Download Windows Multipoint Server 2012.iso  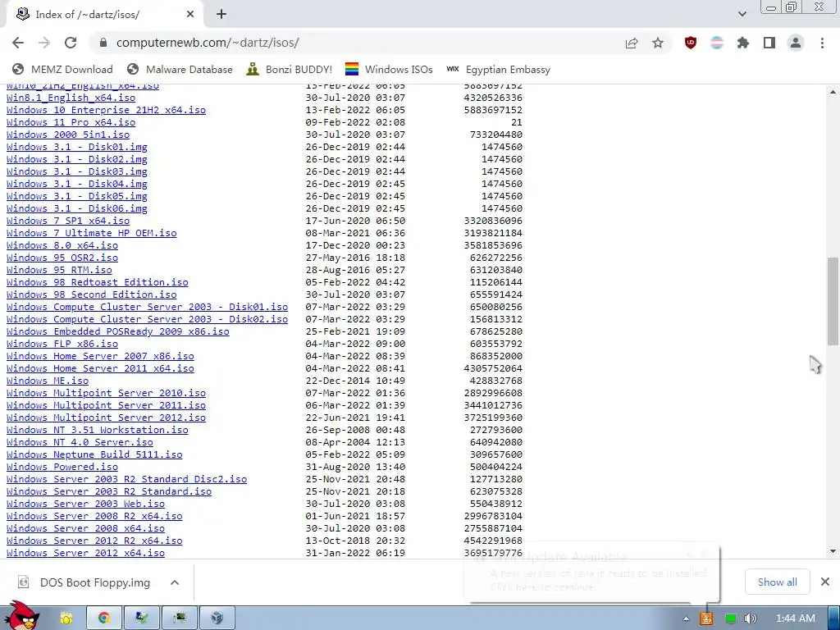(x=106, y=418)
